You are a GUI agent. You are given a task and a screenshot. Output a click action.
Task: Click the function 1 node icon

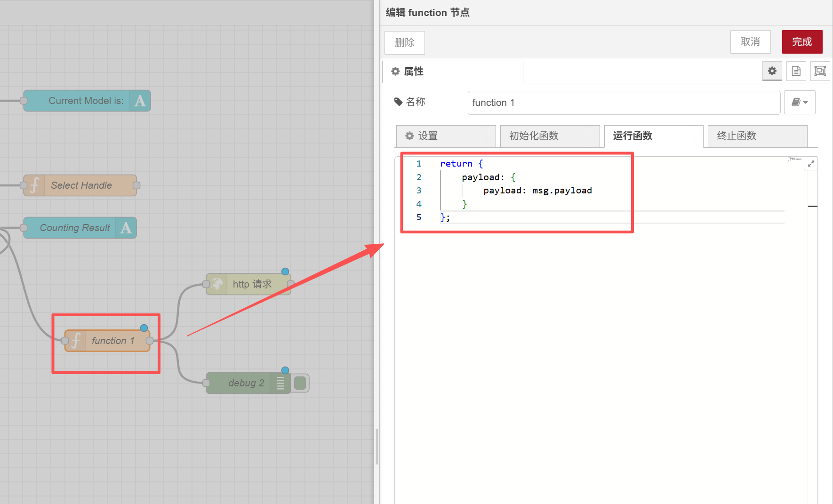76,341
